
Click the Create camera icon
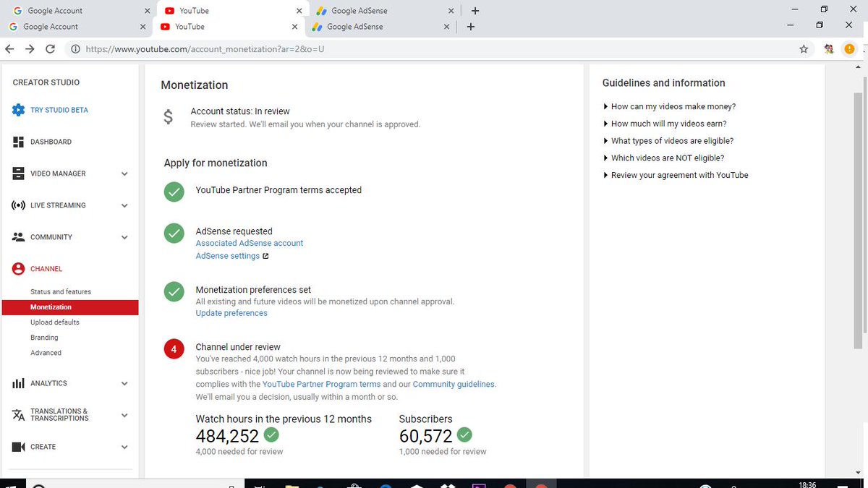click(x=19, y=447)
